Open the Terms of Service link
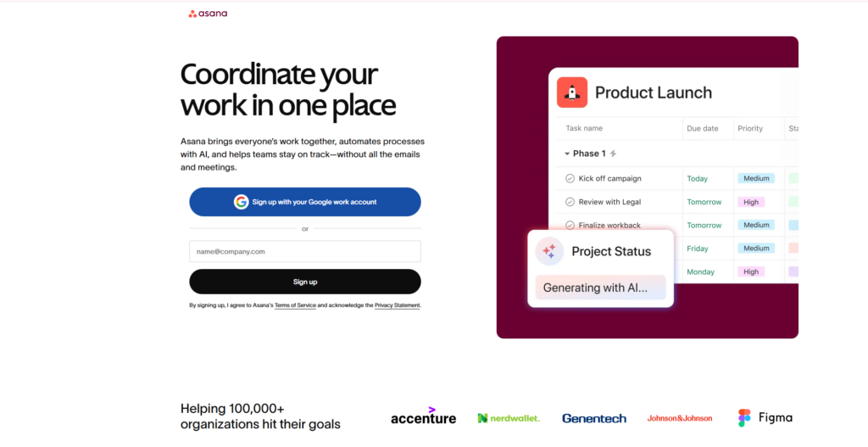868x447 pixels. [295, 305]
